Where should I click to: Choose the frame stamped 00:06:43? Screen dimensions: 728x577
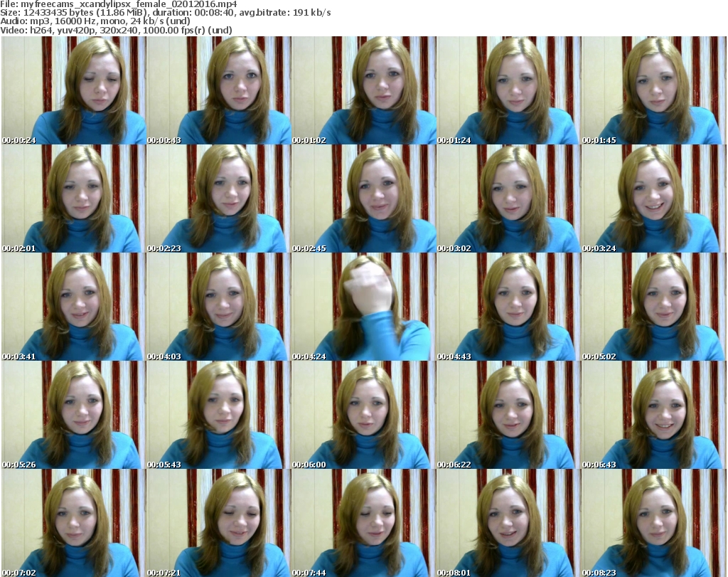point(654,415)
